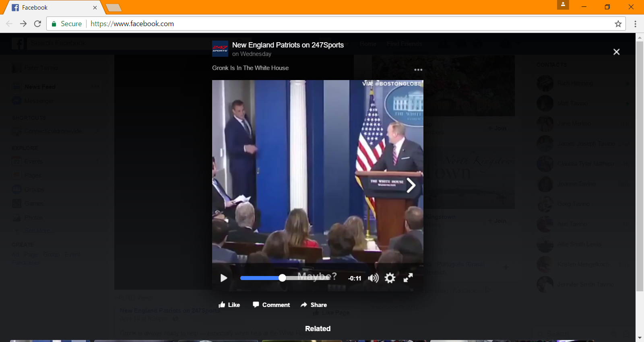Go to next video with right chevron
Viewport: 644px width, 342px height.
click(x=411, y=185)
